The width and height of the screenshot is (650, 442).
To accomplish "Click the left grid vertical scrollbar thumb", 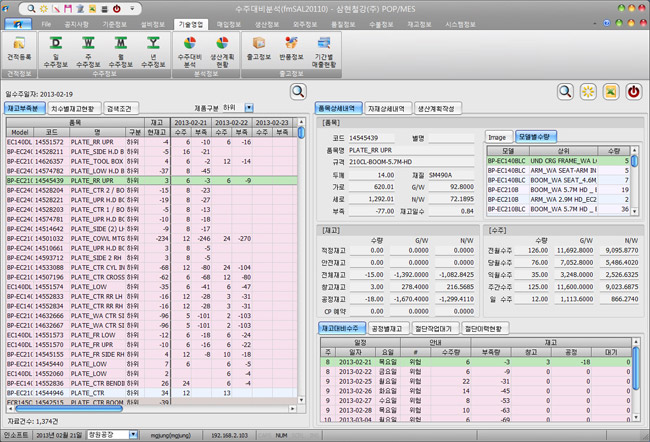I will [301, 133].
